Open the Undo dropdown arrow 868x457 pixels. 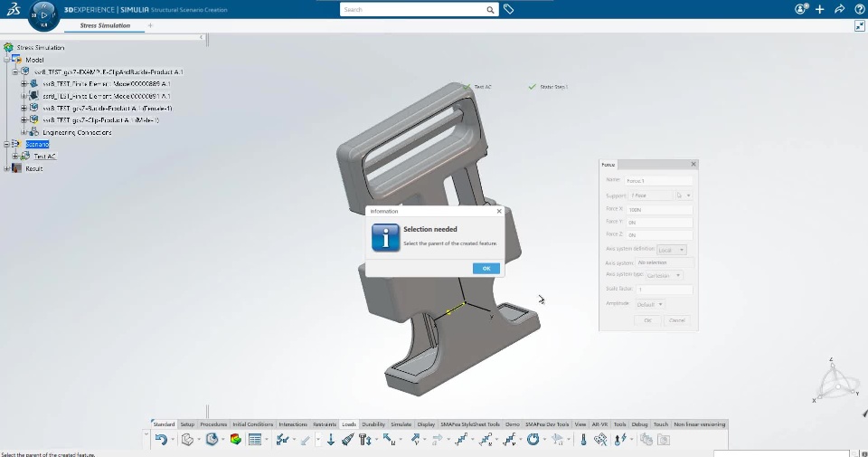pyautogui.click(x=173, y=440)
